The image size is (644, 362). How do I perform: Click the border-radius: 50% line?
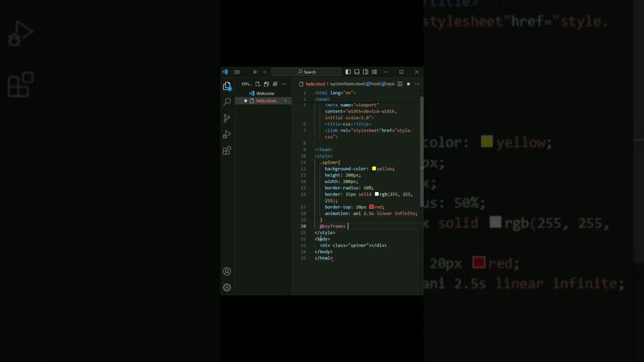[349, 188]
